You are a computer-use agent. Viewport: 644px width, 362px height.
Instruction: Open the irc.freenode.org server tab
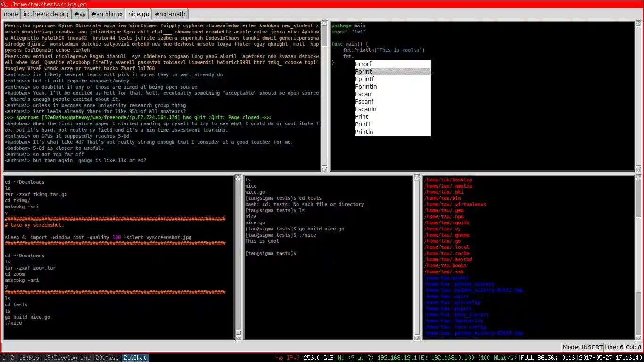[46, 14]
